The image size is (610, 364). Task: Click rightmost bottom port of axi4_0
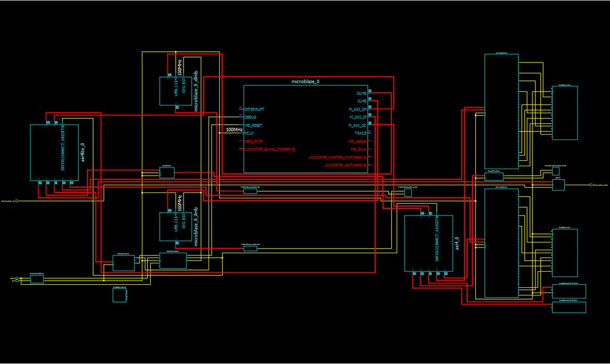[446, 273]
